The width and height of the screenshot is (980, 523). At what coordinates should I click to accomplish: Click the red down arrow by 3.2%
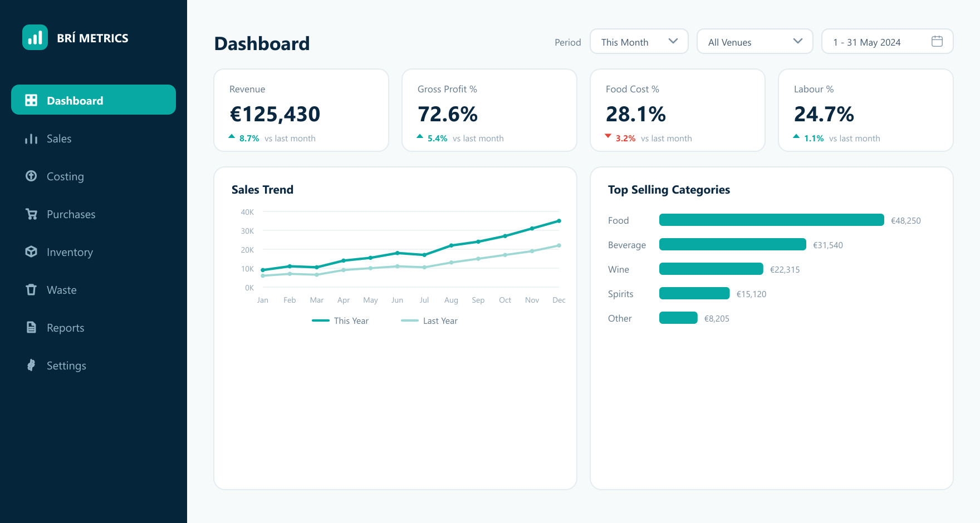608,136
